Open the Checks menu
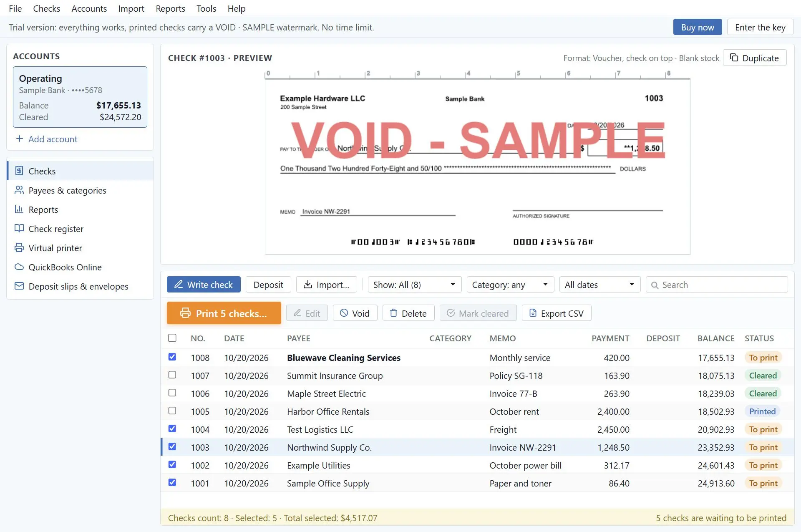Image resolution: width=801 pixels, height=532 pixels. click(x=47, y=8)
